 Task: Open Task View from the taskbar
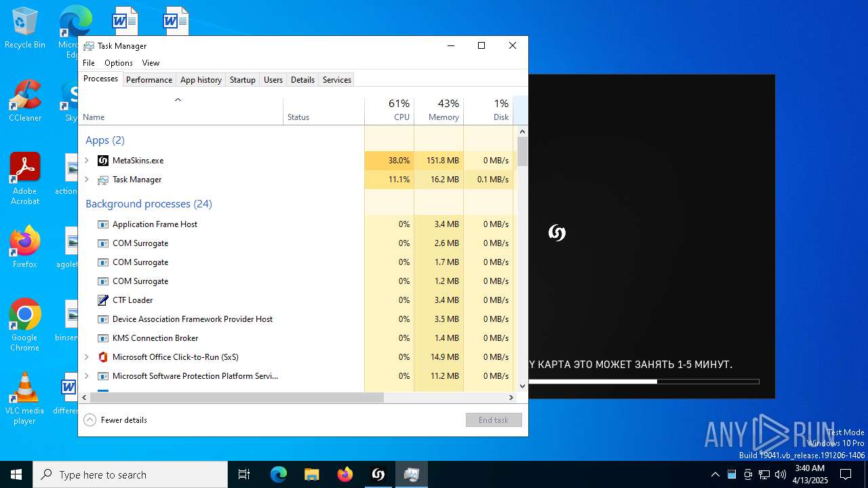tap(244, 474)
